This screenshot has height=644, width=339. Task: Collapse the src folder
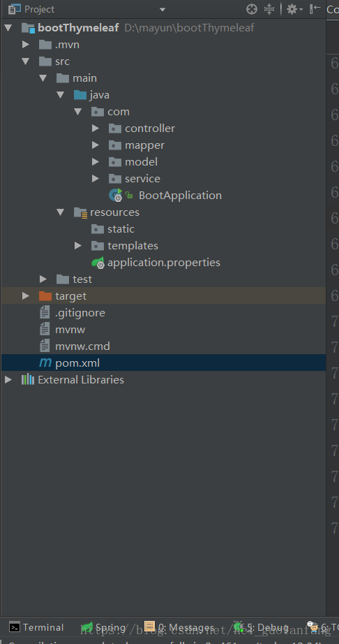coord(25,61)
